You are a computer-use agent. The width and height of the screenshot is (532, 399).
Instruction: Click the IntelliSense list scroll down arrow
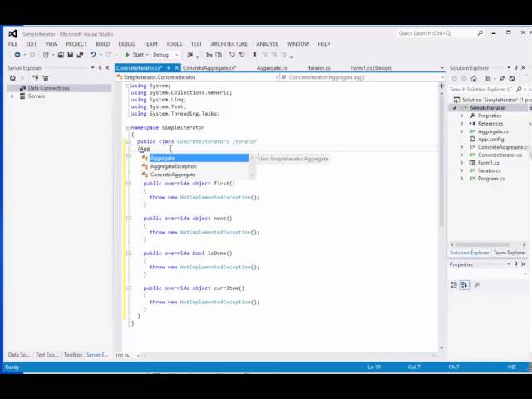coord(252,175)
